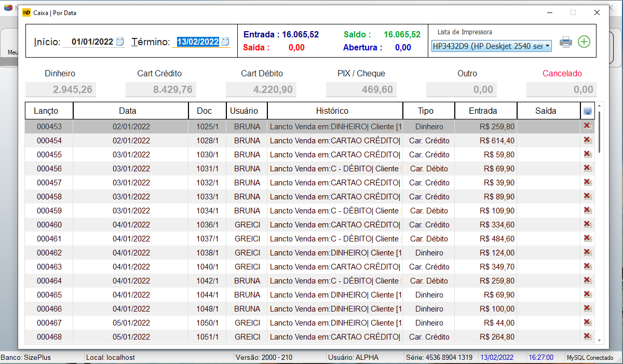
Task: Click Doc cell 1050/1
Action: tap(208, 323)
